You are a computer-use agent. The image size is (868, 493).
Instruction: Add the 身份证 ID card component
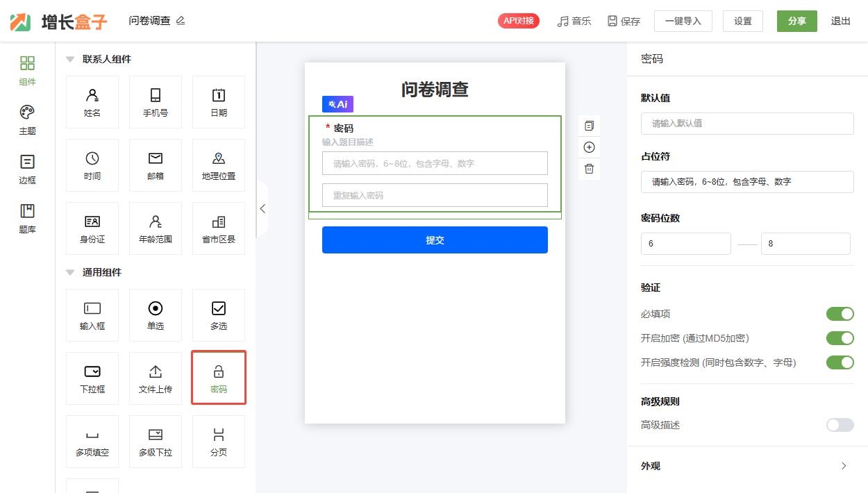(92, 228)
